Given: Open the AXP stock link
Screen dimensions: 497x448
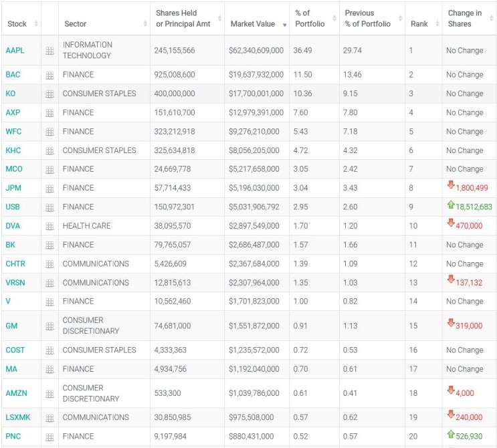Looking at the screenshot, I should coord(13,112).
